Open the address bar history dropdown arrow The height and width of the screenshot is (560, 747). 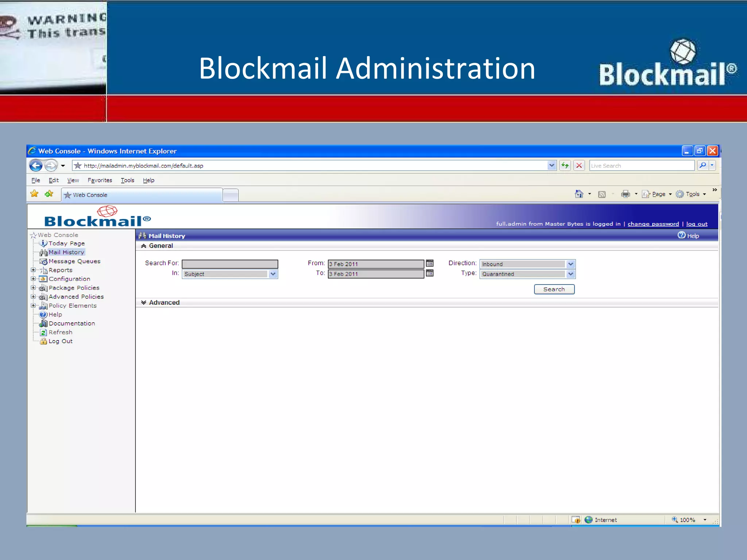coord(551,166)
